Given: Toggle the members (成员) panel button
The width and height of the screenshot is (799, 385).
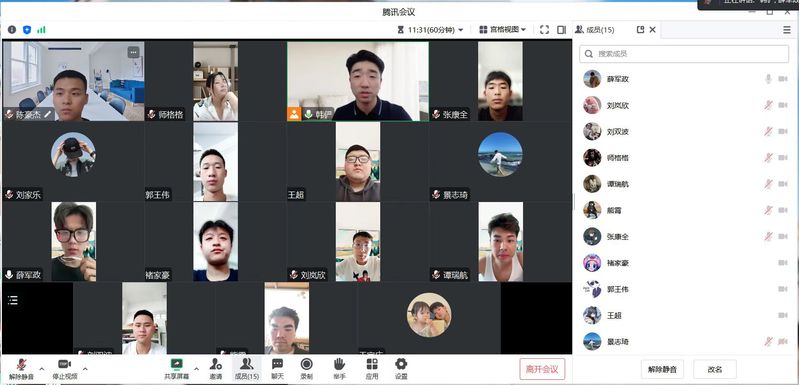Looking at the screenshot, I should point(247,369).
